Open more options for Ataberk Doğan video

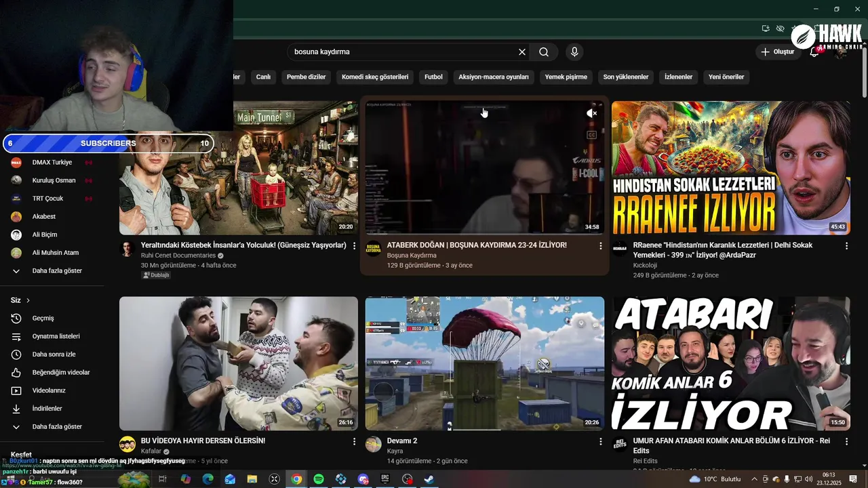tap(600, 246)
